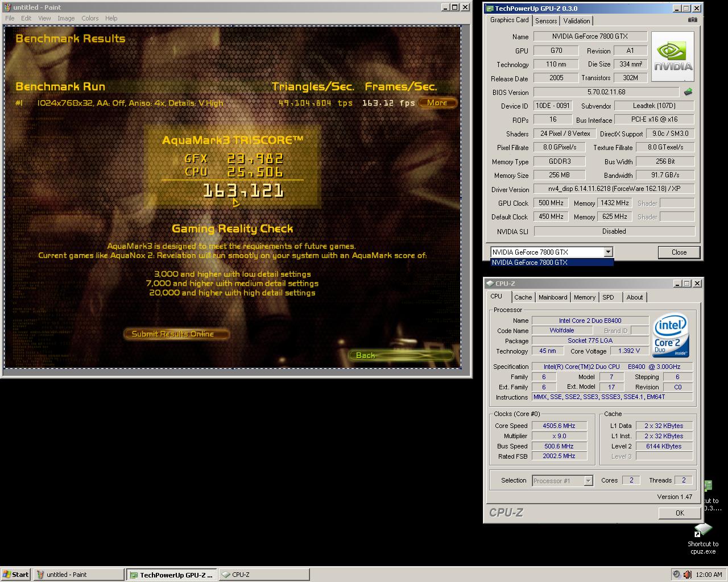Click the GPU-Z screenshot camera icon
Screen dimensions: 728x582
692,20
